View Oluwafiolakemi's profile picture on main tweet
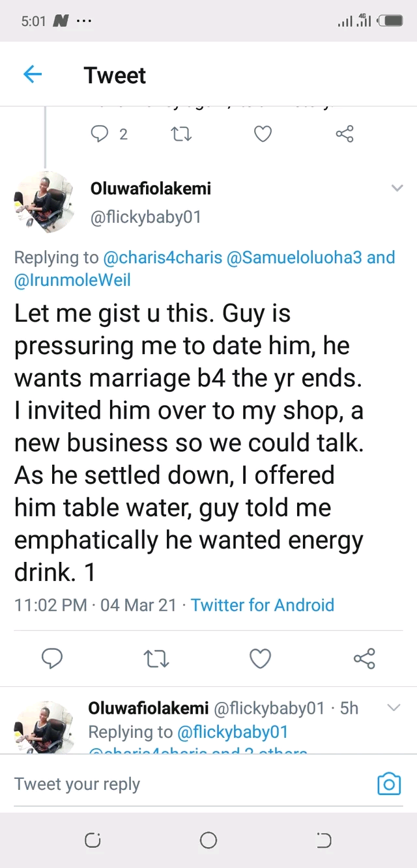 [x=44, y=202]
